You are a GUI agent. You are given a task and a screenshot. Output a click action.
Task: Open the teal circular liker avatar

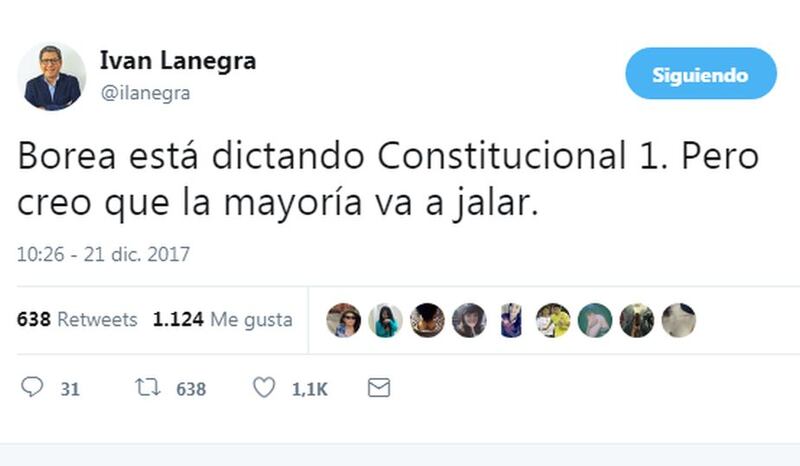click(595, 320)
